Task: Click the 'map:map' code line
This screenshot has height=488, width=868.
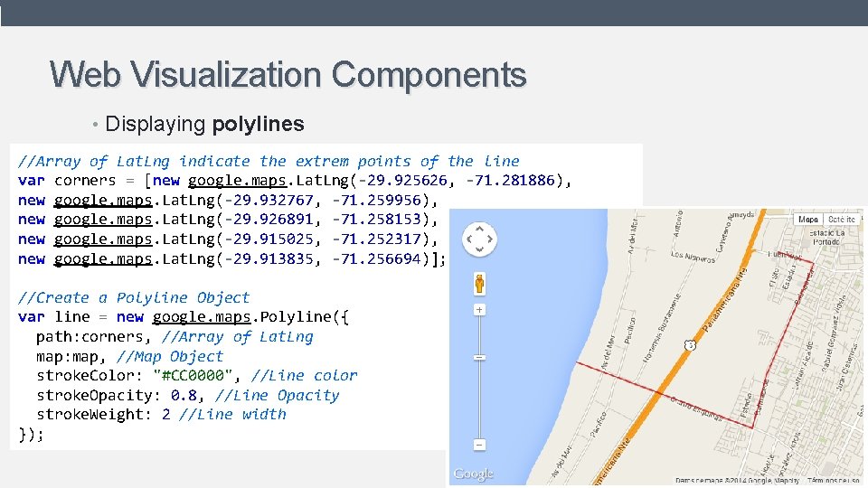Action: point(130,356)
